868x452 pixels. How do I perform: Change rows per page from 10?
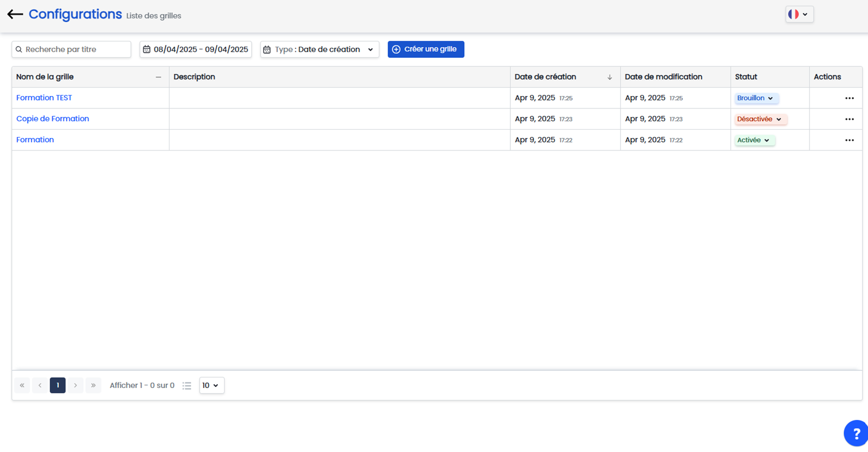tap(211, 385)
